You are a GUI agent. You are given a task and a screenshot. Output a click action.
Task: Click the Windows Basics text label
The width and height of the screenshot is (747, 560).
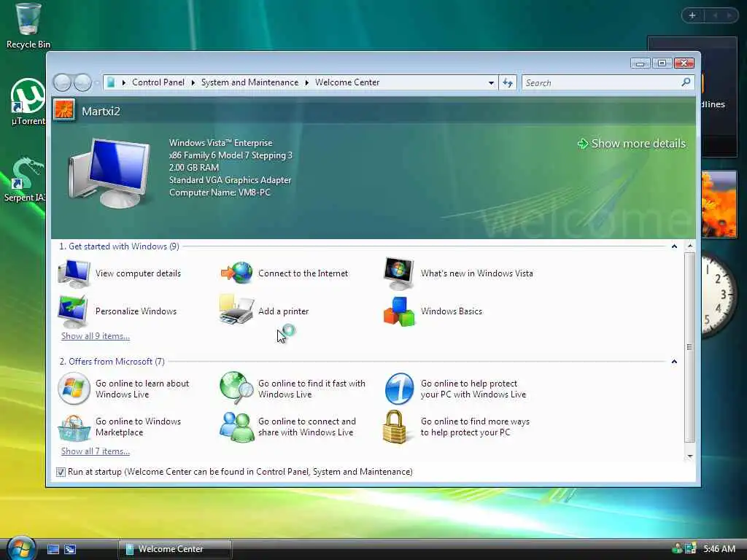pos(451,311)
